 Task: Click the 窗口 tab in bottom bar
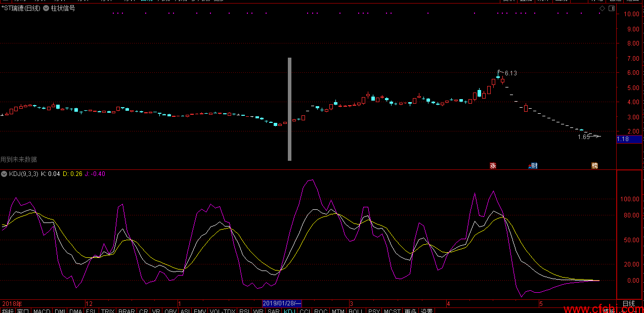[23, 311]
